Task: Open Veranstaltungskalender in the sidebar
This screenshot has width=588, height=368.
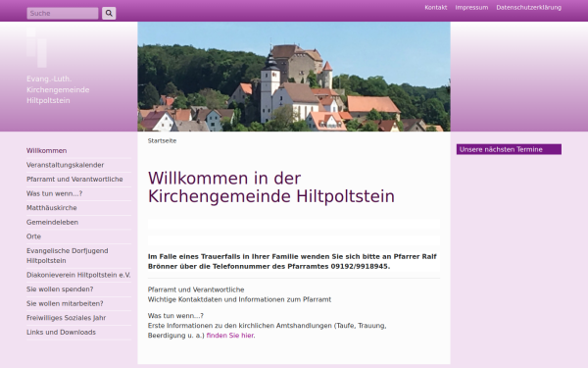Action: [65, 165]
